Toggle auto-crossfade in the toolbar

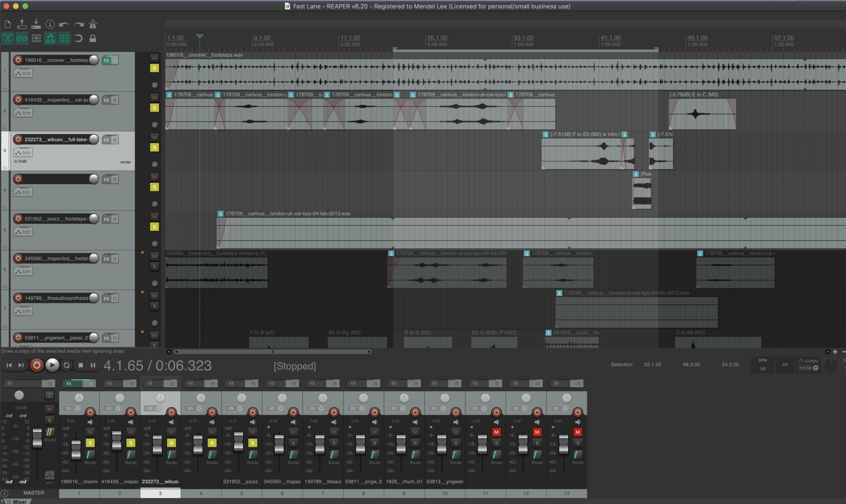point(8,38)
